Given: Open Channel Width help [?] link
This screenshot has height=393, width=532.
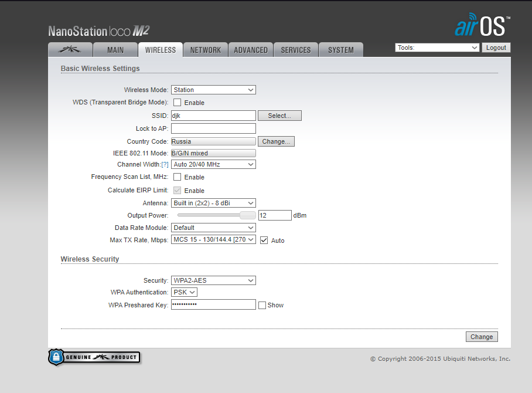Looking at the screenshot, I should (x=165, y=164).
